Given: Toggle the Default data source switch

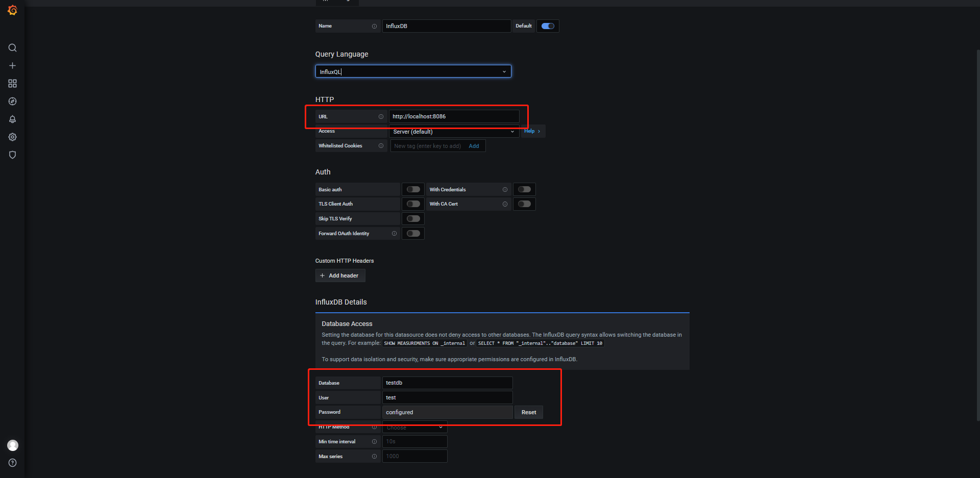Looking at the screenshot, I should point(548,26).
